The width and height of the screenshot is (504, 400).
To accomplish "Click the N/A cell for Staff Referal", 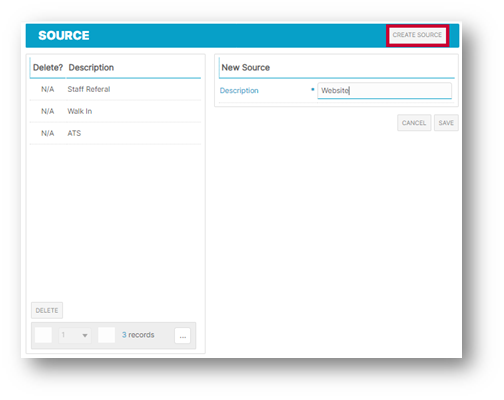I will [x=48, y=89].
